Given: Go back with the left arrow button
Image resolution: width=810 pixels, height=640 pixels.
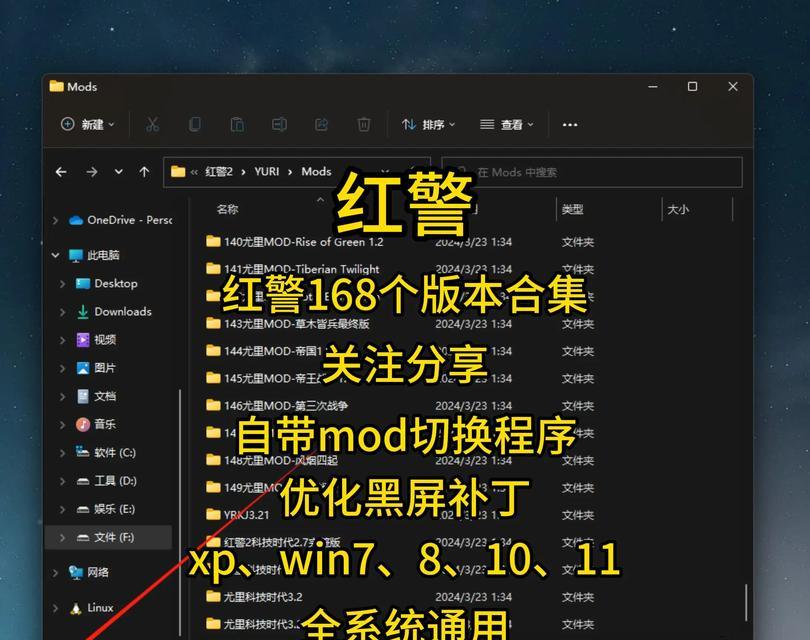Looking at the screenshot, I should pos(61,172).
